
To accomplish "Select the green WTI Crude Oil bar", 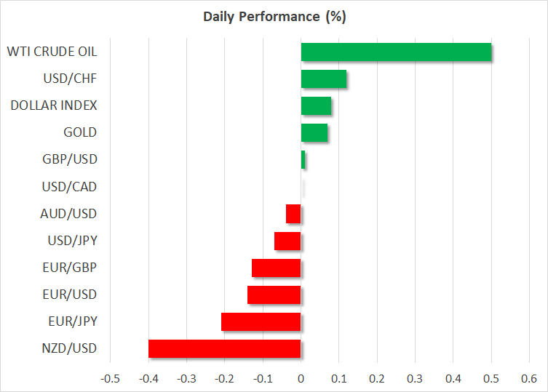I will coord(396,52).
